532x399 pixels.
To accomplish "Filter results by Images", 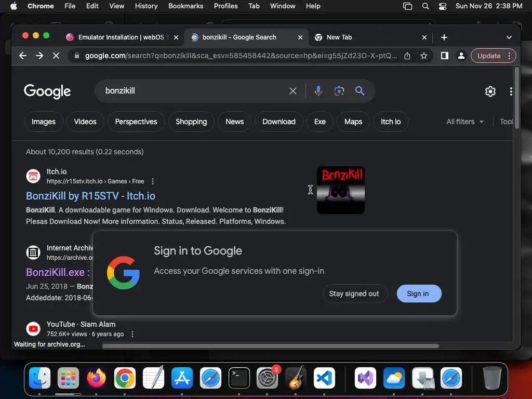I will (44, 122).
